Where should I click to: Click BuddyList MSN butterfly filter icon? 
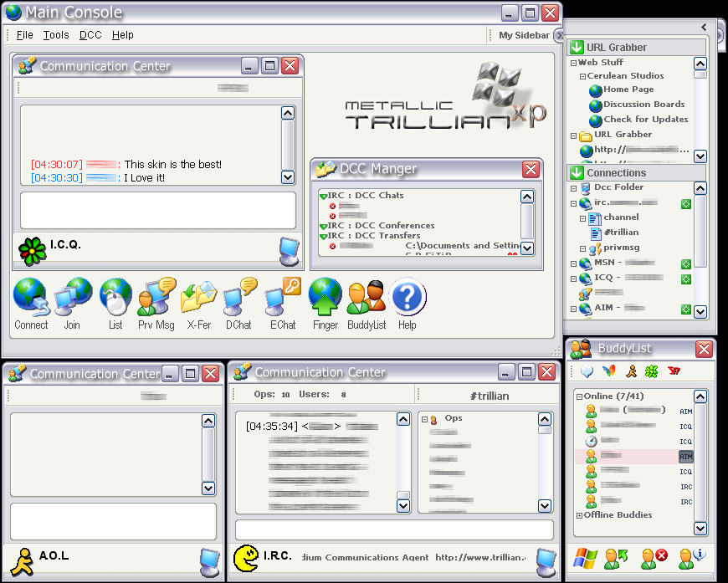pyautogui.click(x=608, y=371)
